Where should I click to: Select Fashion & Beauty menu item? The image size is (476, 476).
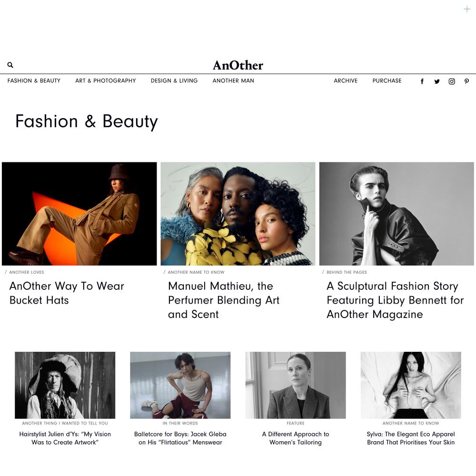click(34, 81)
